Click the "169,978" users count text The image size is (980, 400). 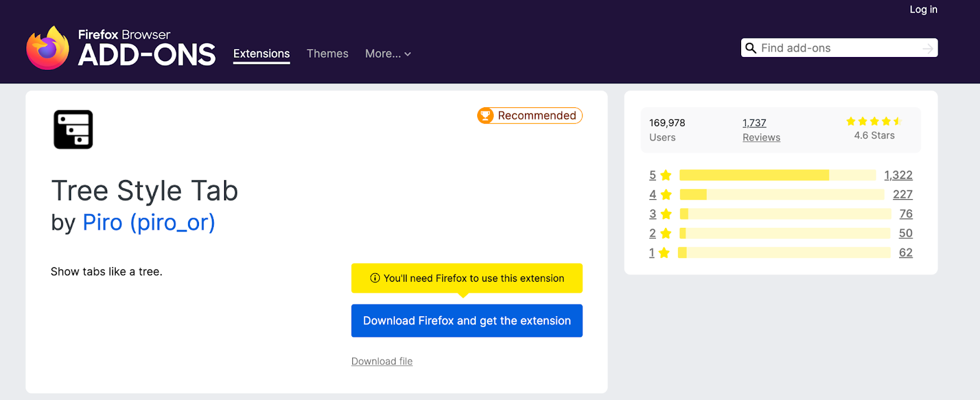click(667, 123)
